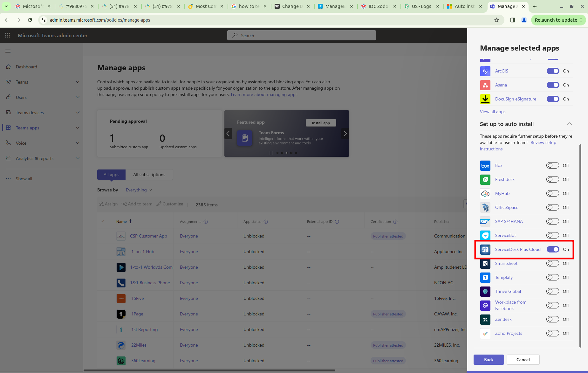Open the app launcher waffle icon

click(x=8, y=35)
